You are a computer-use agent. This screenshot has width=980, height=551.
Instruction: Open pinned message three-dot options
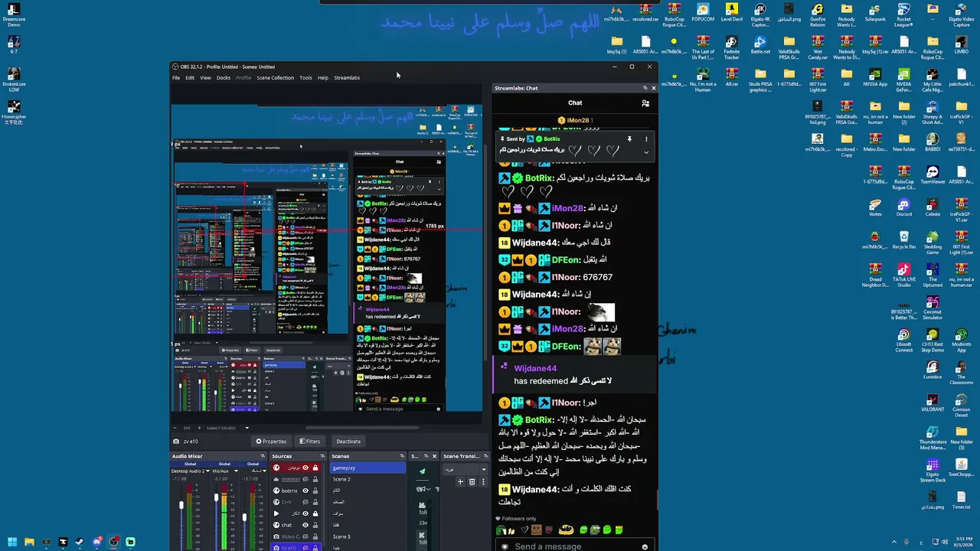(x=645, y=139)
